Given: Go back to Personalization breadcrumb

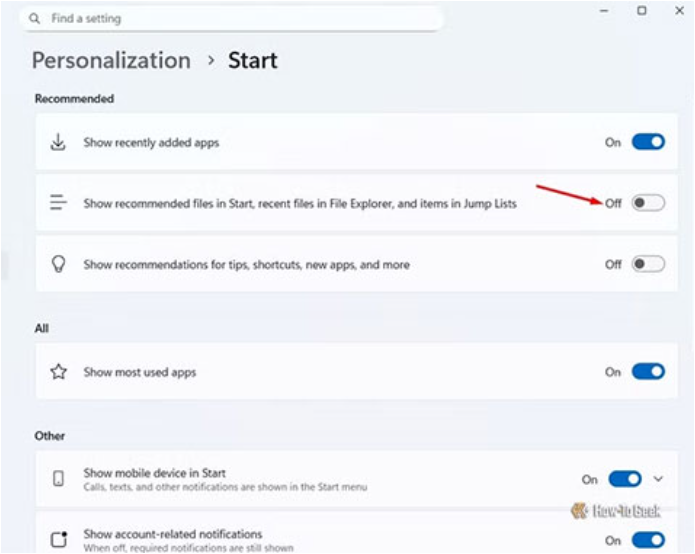Looking at the screenshot, I should (x=111, y=60).
